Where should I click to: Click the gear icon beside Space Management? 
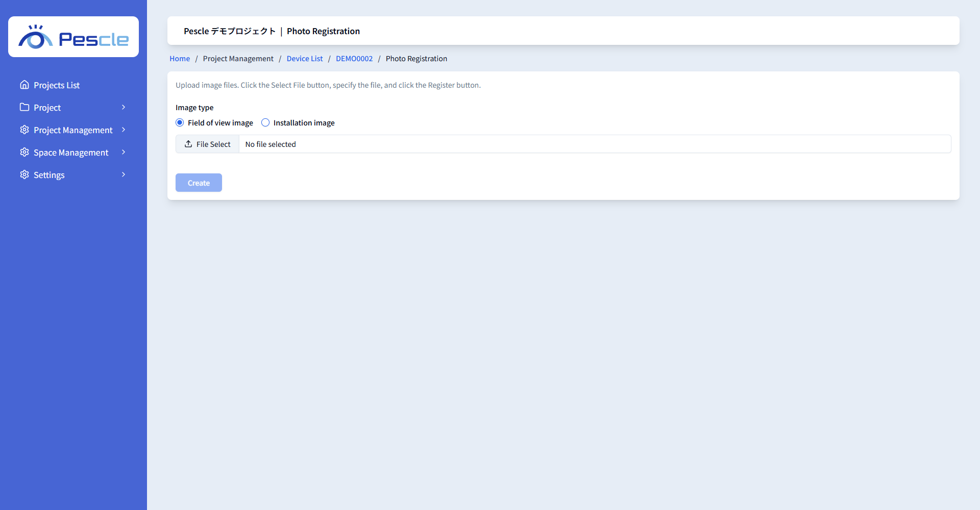(24, 152)
